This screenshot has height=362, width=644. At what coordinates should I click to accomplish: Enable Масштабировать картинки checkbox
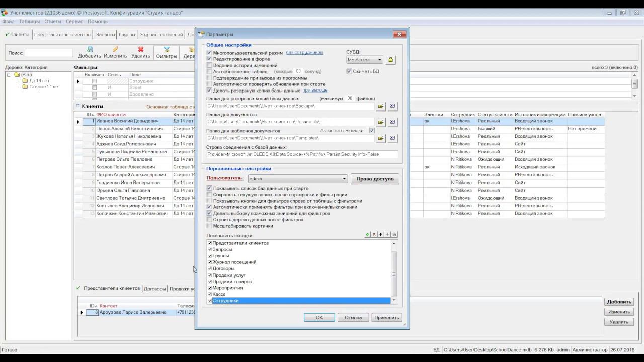pyautogui.click(x=209, y=226)
